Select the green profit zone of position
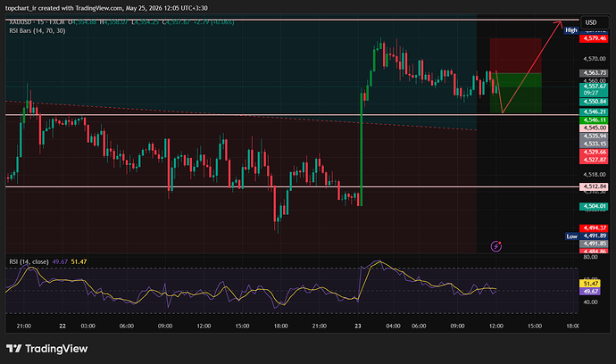The height and width of the screenshot is (364, 616). pos(515,93)
